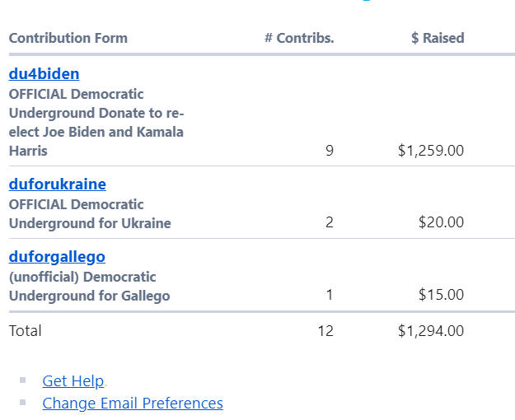Click the bullet beside Change Email Preferences
The height and width of the screenshot is (420, 515).
coord(23,402)
